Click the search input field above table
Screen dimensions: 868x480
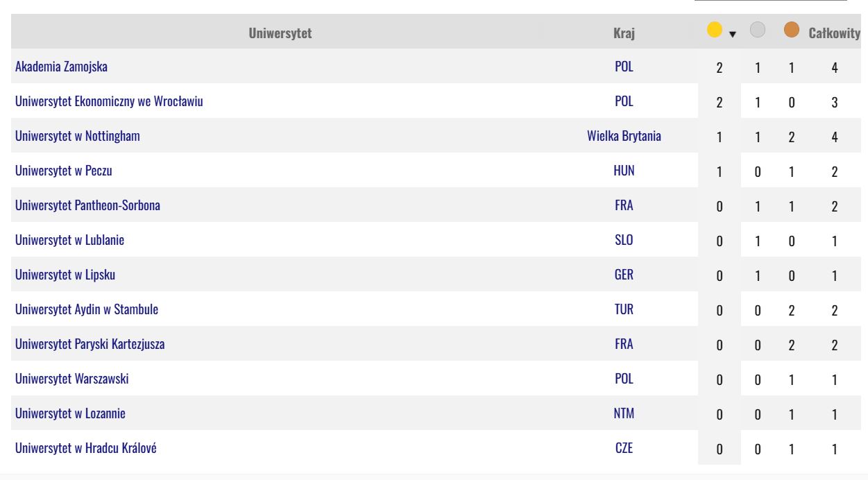click(771, 1)
